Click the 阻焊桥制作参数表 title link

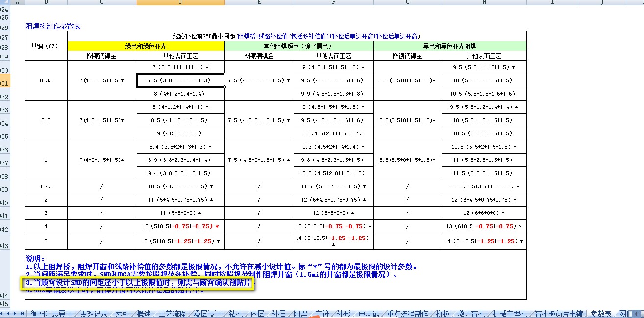[x=53, y=26]
